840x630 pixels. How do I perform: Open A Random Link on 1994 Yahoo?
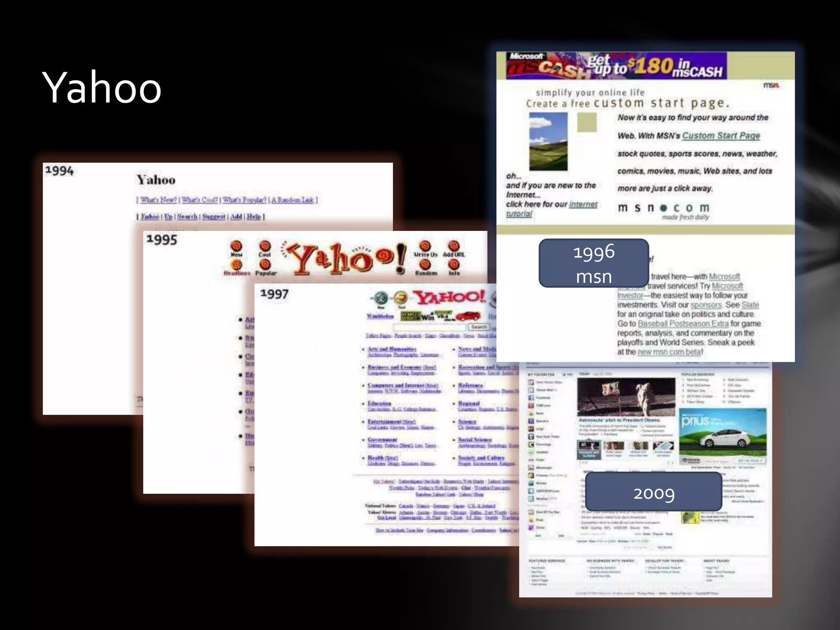click(x=293, y=200)
